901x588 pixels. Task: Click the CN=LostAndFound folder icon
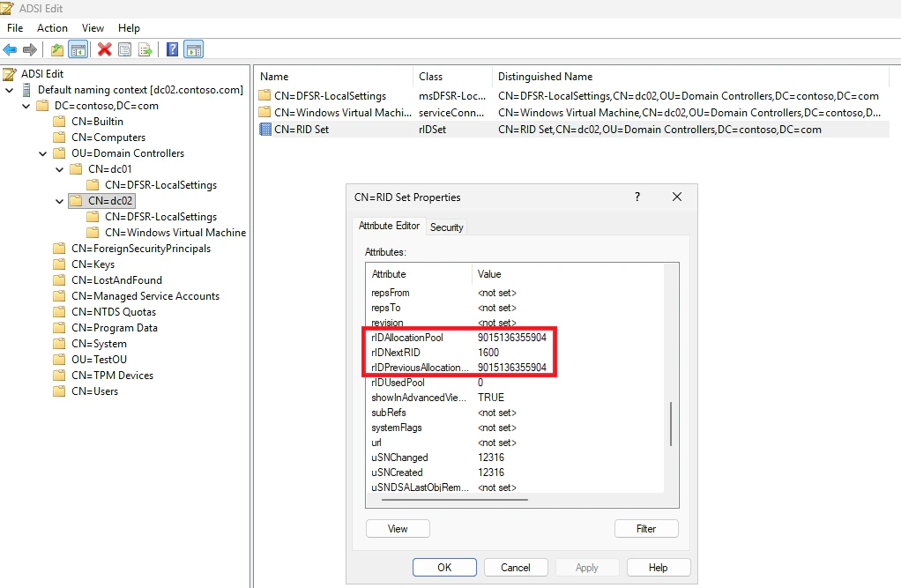[x=59, y=280]
